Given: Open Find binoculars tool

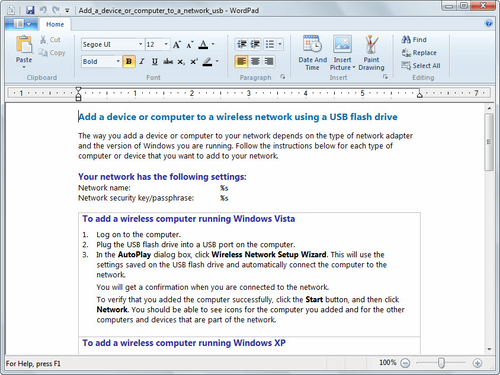Looking at the screenshot, I should click(x=414, y=40).
